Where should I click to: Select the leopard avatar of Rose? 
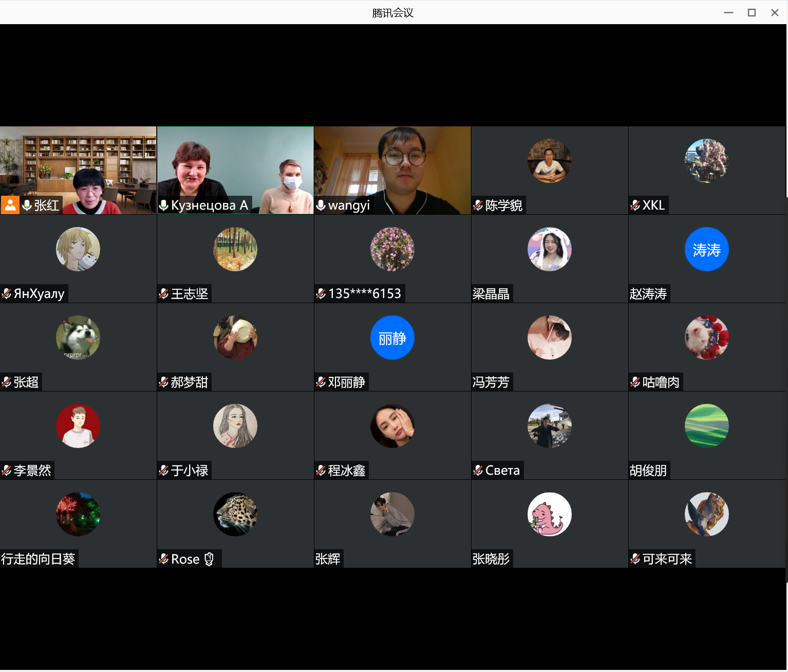[x=235, y=514]
